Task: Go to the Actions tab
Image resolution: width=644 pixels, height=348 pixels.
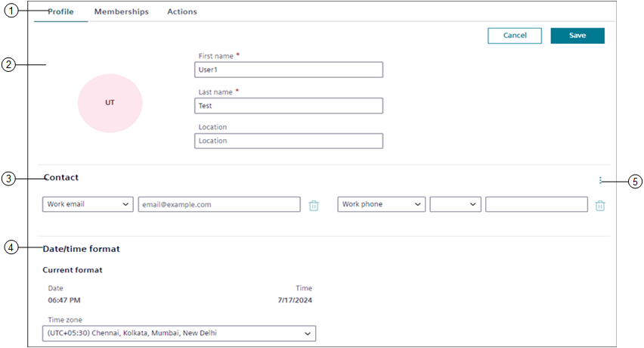Action: click(x=182, y=12)
